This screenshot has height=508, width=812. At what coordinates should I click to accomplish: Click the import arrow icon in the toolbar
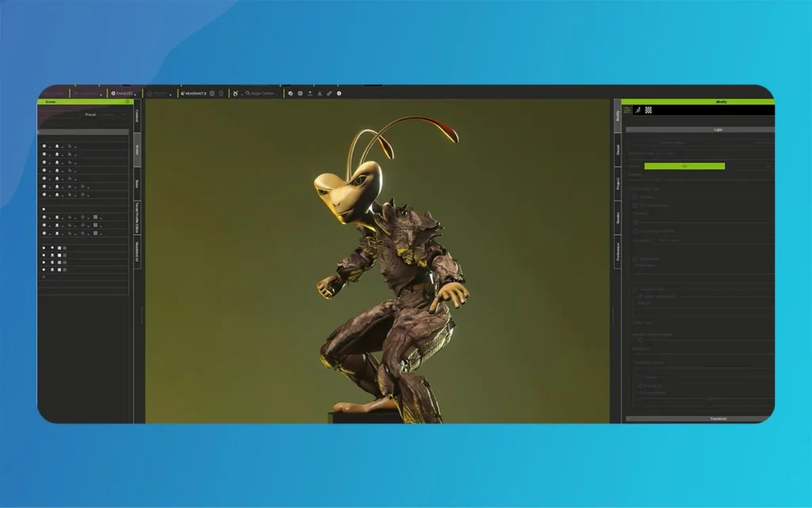tap(320, 93)
